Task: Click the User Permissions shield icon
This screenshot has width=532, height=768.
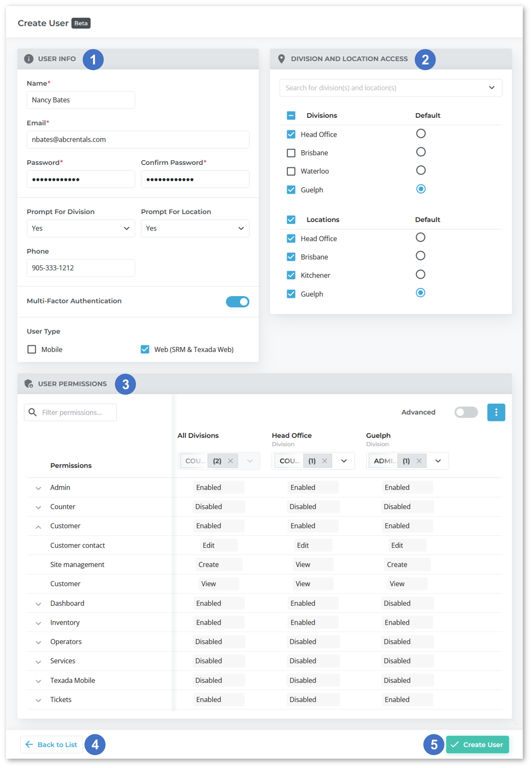Action: tap(29, 384)
